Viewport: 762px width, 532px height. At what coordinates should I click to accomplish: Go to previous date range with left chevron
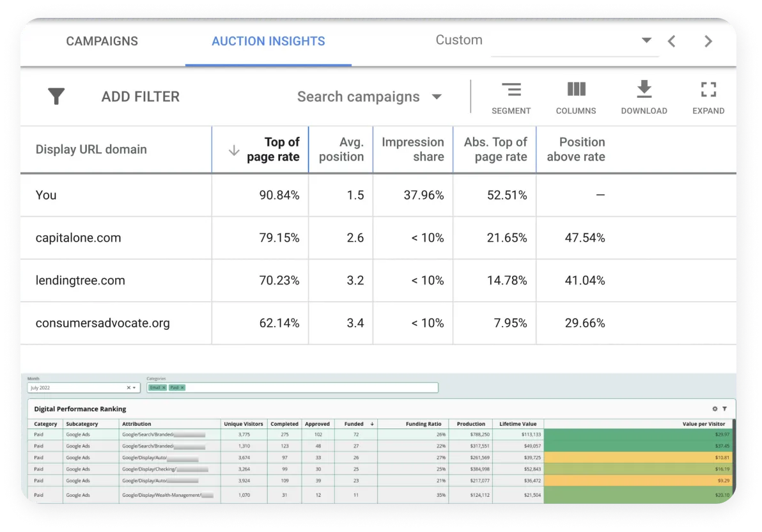click(x=672, y=42)
